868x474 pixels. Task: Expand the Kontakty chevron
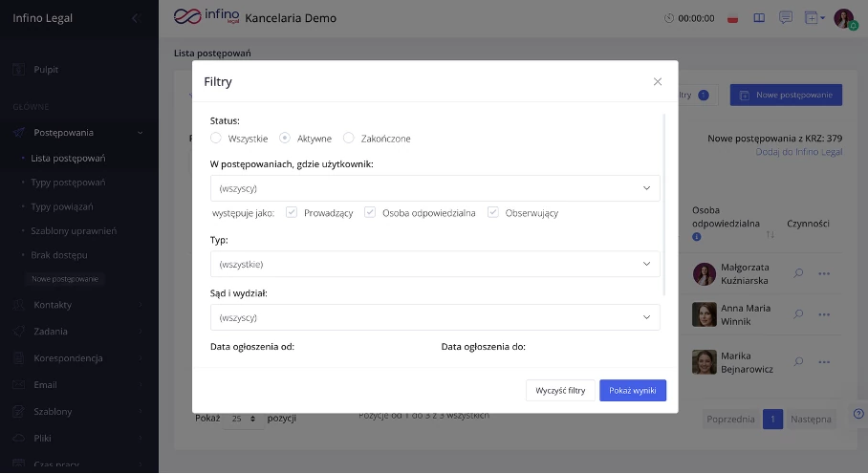pos(141,305)
